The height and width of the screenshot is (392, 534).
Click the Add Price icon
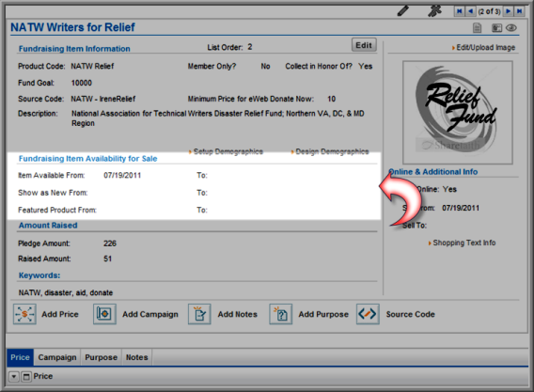click(x=24, y=314)
